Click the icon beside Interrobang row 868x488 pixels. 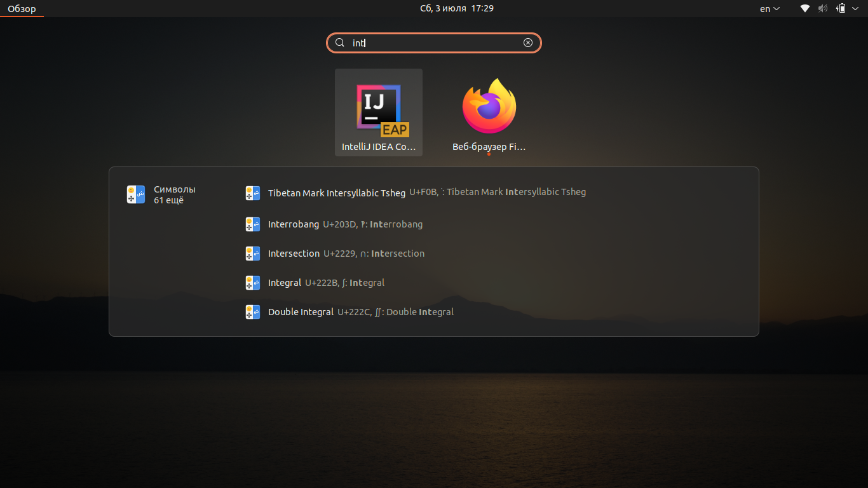tap(253, 224)
